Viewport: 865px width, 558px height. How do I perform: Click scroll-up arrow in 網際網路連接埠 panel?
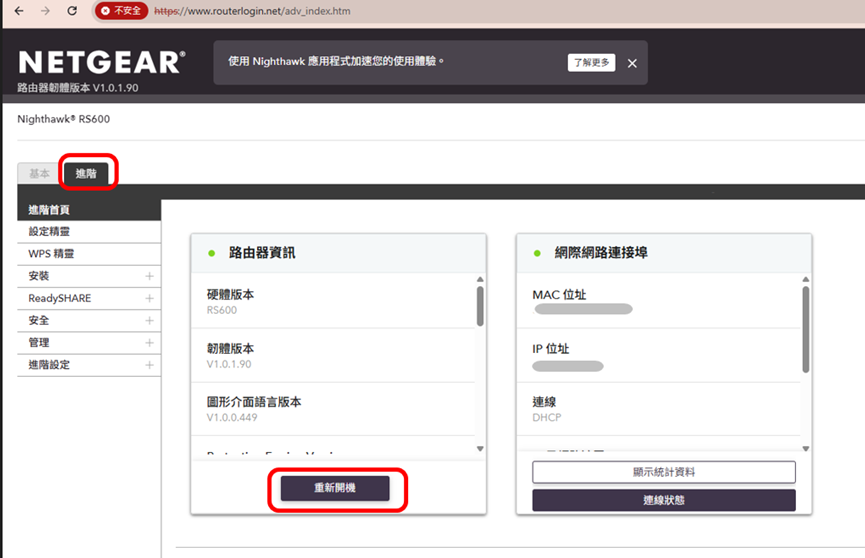pyautogui.click(x=805, y=279)
